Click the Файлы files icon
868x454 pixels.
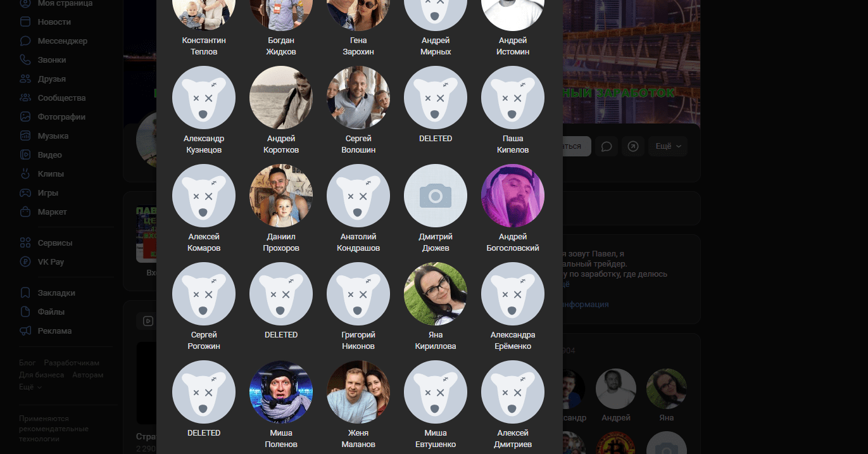[x=25, y=312]
